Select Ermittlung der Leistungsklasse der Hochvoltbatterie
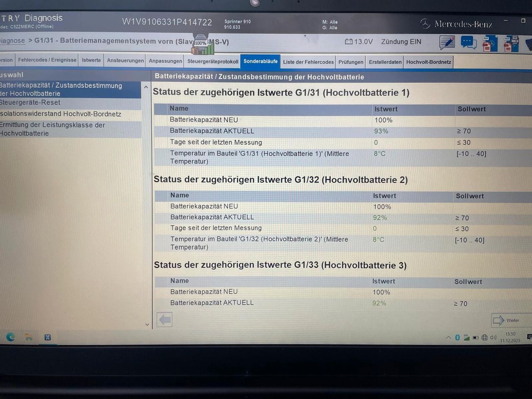Screen dimensions: 532x399 tap(70, 129)
